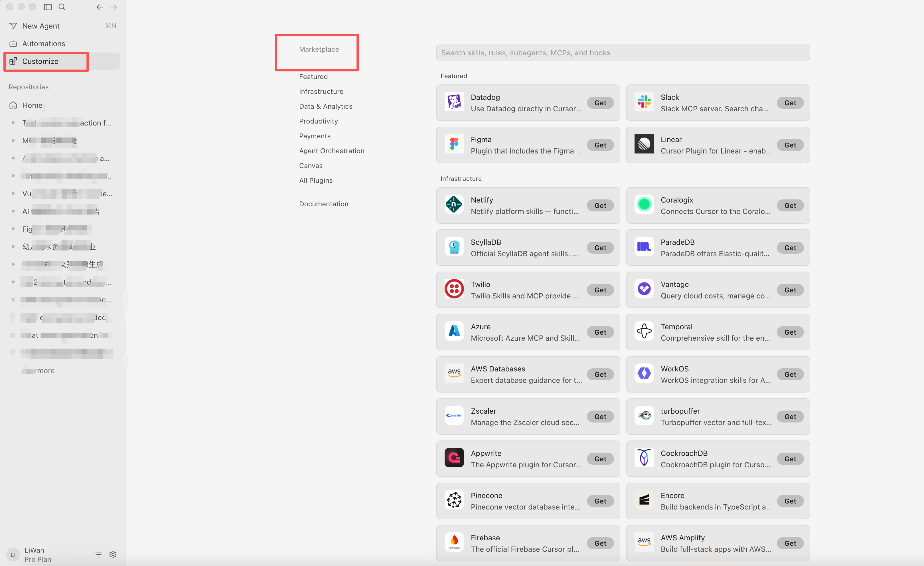Jump to Data & Analytics category
This screenshot has height=566, width=924.
tap(325, 106)
